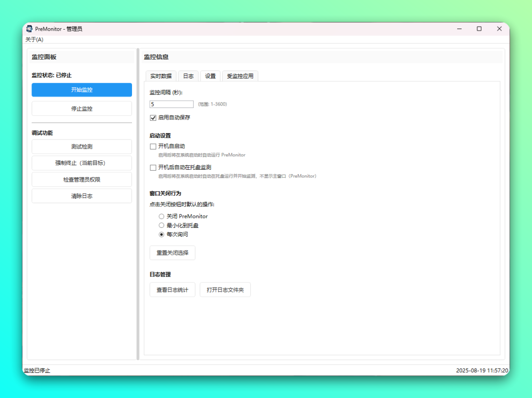Select the 设置 tab

210,76
